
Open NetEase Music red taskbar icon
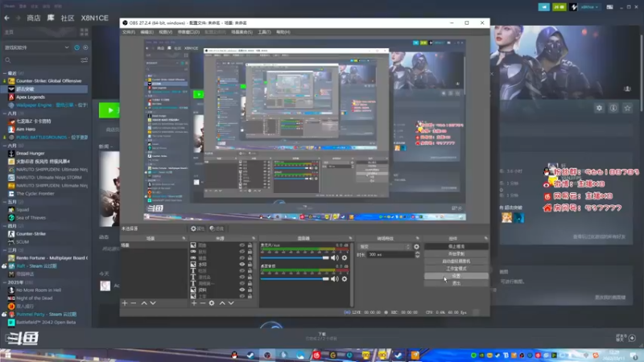(316, 355)
